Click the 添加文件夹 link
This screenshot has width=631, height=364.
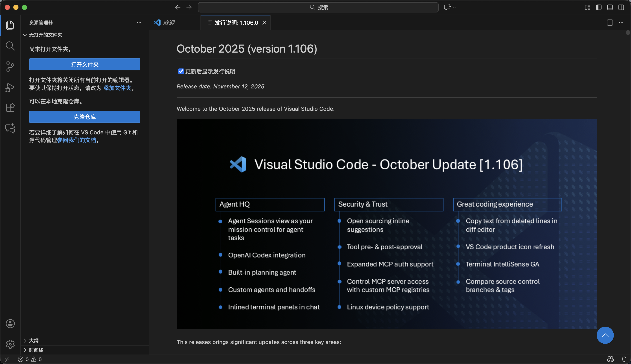point(117,88)
